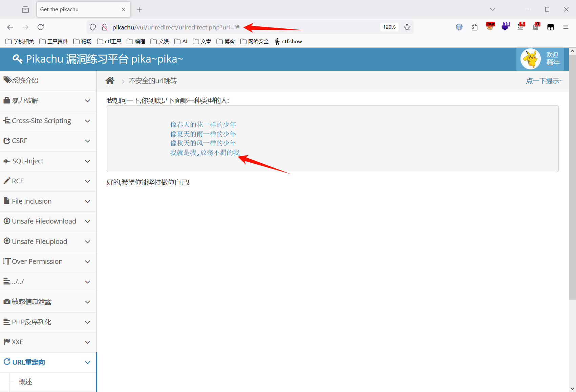Expand the CSRF sidebar menu
This screenshot has width=576, height=392.
coord(48,141)
